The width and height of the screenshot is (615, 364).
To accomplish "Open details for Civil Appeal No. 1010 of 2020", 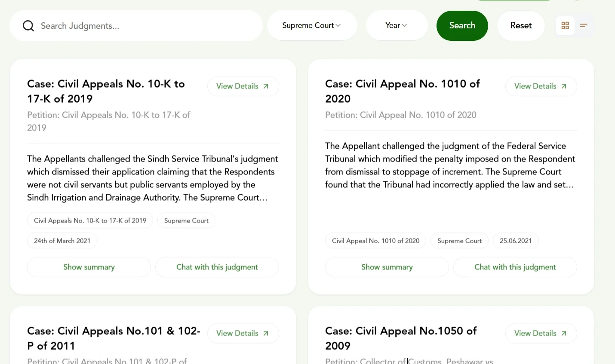I will tap(541, 86).
